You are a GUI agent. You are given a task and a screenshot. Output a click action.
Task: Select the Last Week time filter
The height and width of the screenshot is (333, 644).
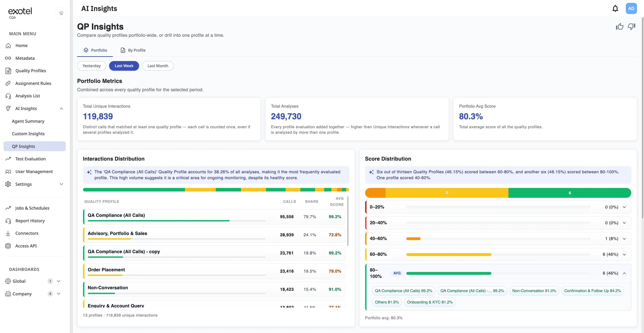(x=124, y=66)
